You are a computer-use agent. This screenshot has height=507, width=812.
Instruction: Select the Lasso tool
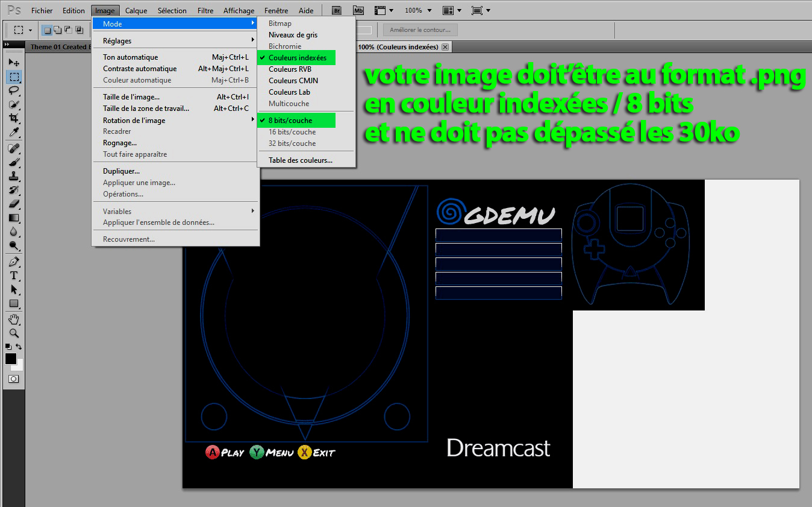click(14, 90)
